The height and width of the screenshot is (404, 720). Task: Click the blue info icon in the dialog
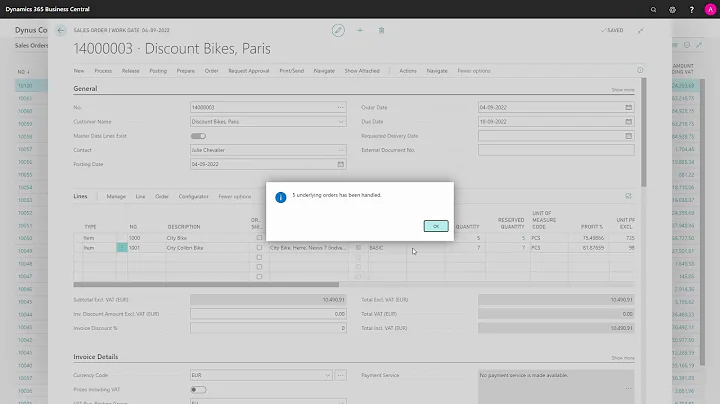tap(281, 197)
